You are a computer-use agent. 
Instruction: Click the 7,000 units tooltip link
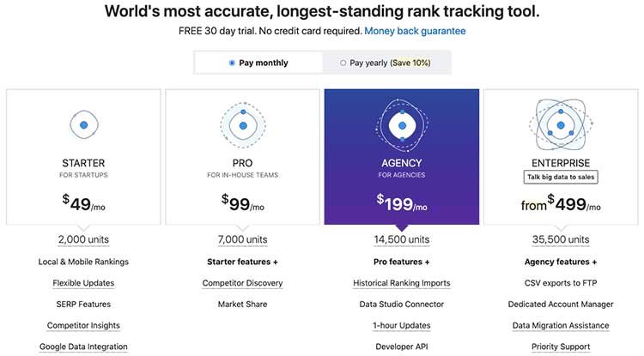pyautogui.click(x=242, y=239)
